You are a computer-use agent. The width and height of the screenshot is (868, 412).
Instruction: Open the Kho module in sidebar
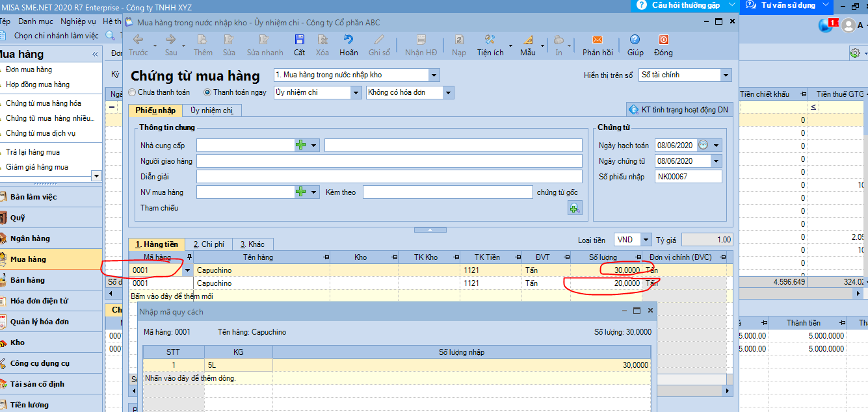(51, 342)
